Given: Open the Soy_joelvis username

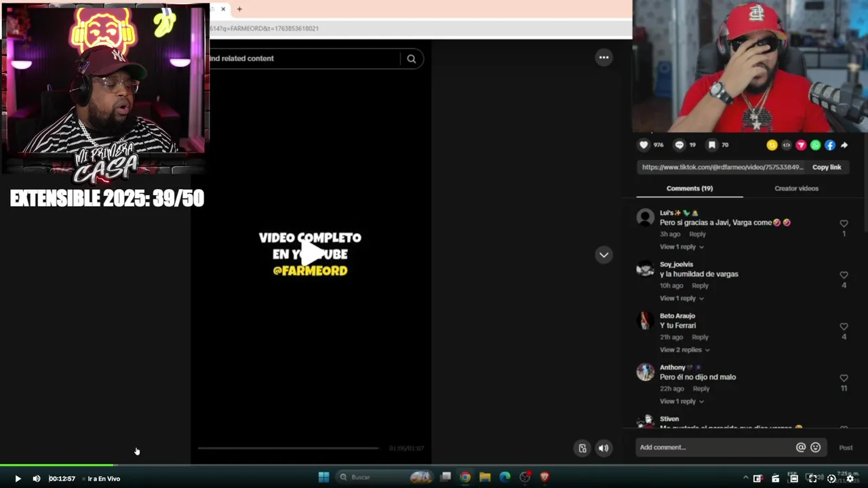Looking at the screenshot, I should pyautogui.click(x=676, y=264).
